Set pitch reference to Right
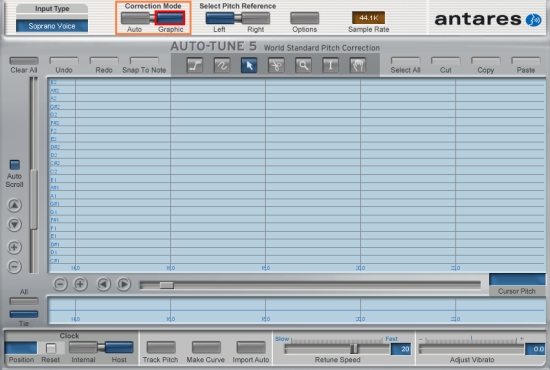Image resolution: width=550 pixels, height=370 pixels. click(256, 18)
